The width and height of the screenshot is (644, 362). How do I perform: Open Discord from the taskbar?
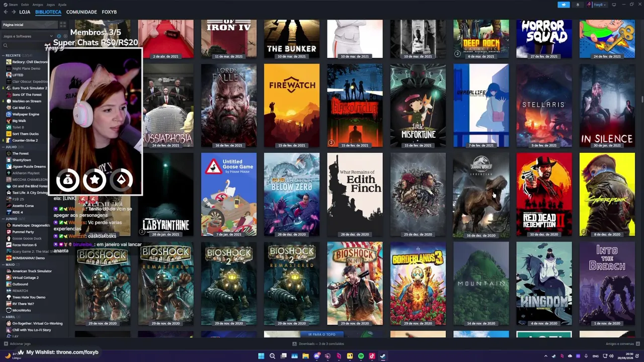[316, 356]
